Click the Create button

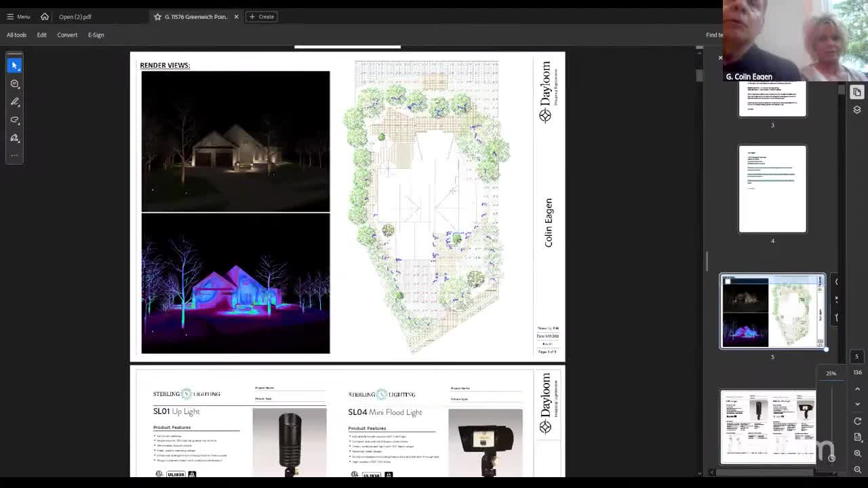point(262,16)
